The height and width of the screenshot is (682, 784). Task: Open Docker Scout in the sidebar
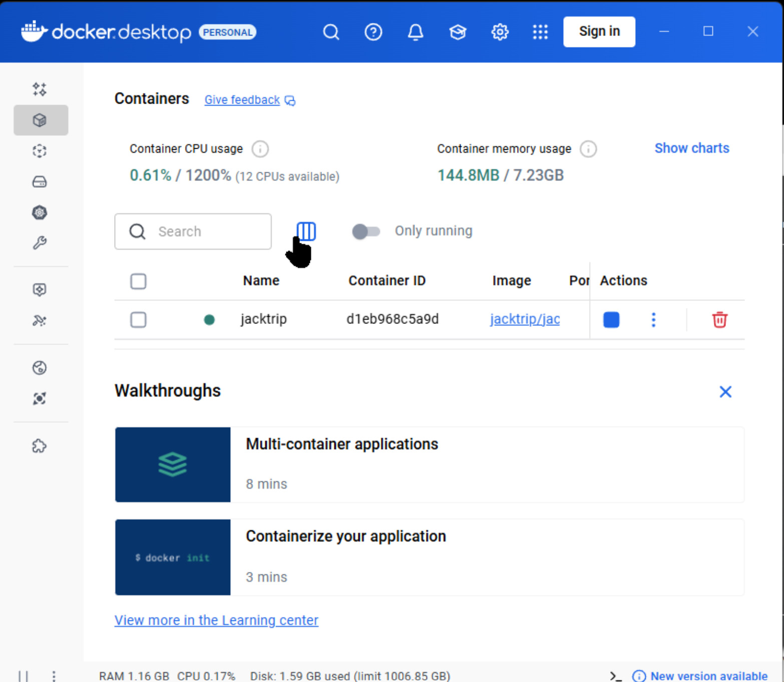click(40, 399)
